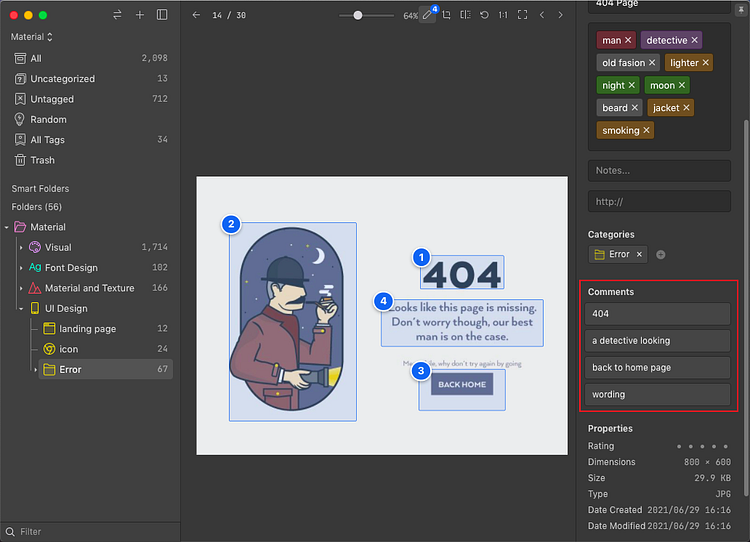This screenshot has width=750, height=542.
Task: Remove the man tag
Action: [x=628, y=40]
